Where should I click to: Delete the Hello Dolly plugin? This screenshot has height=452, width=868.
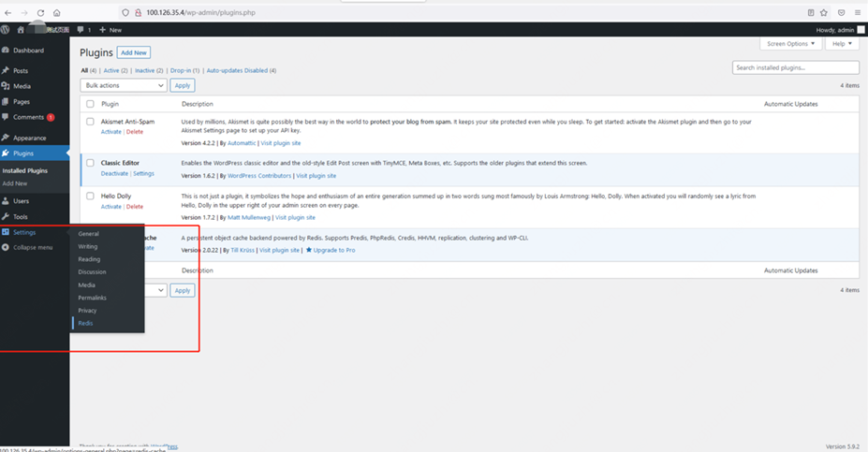tap(135, 207)
